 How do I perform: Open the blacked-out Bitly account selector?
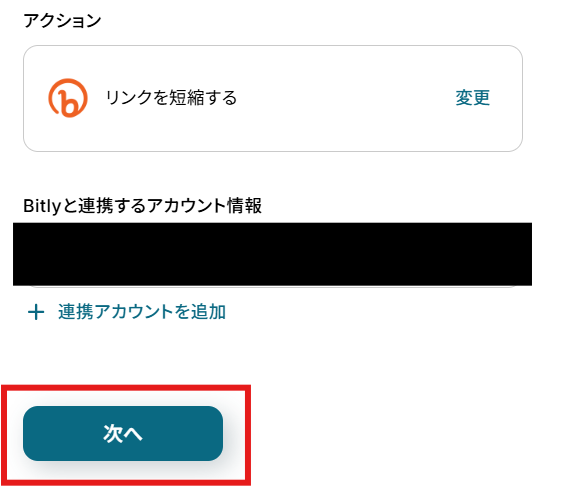[x=272, y=254]
